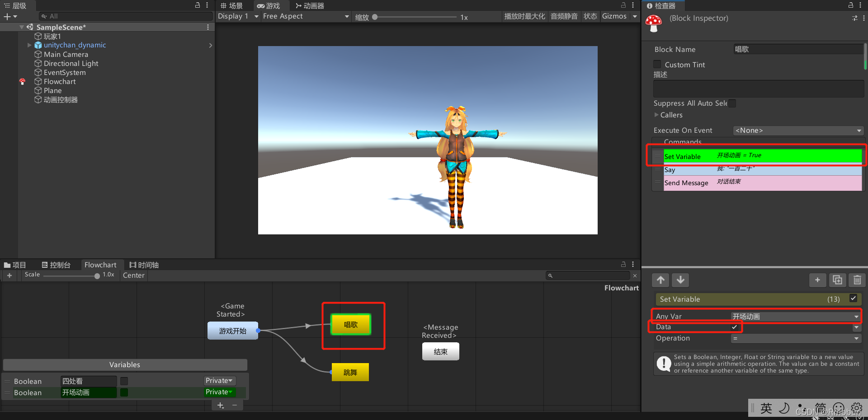The width and height of the screenshot is (868, 420).
Task: Toggle 四处看 boolean value checkbox
Action: 124,381
